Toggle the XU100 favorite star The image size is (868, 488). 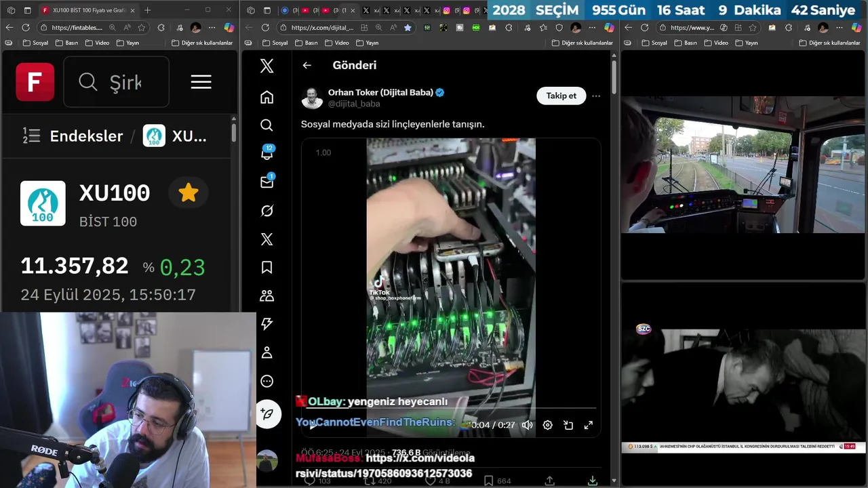click(x=189, y=193)
